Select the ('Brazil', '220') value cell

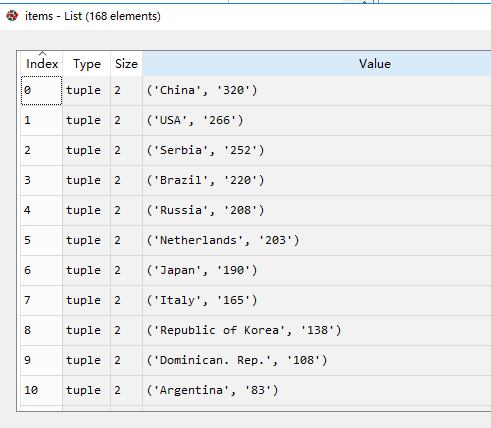(x=317, y=180)
